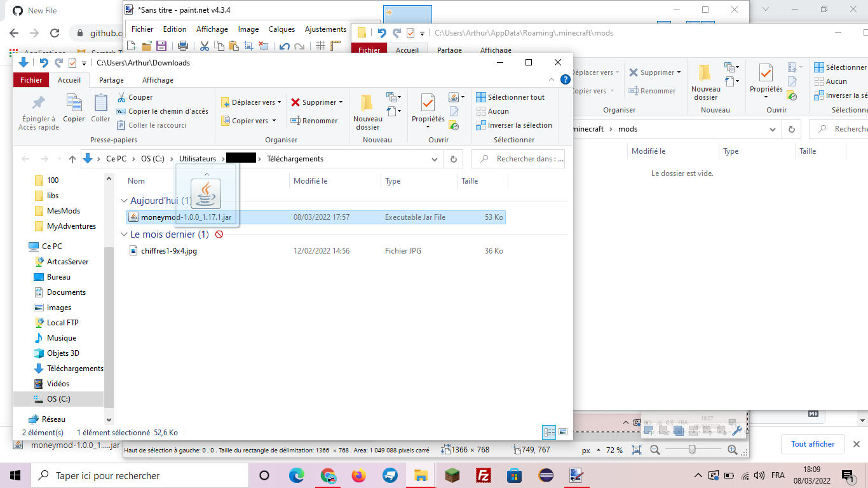Click the New file icon in paint.net toolbar
Image resolution: width=868 pixels, height=488 pixels.
[132, 46]
